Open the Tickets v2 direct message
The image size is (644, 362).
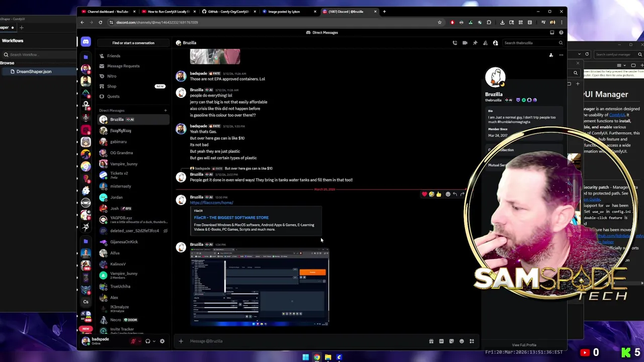(x=133, y=175)
